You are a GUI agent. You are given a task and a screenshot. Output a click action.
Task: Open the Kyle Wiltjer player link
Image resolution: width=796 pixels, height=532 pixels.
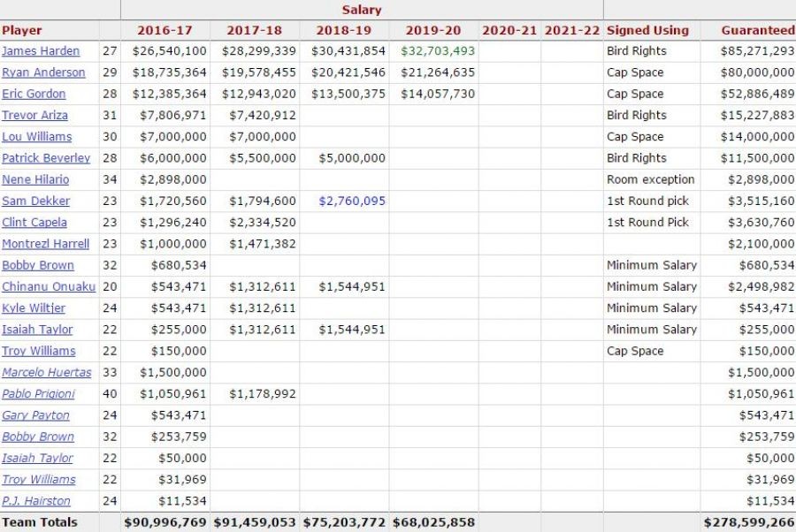34,308
